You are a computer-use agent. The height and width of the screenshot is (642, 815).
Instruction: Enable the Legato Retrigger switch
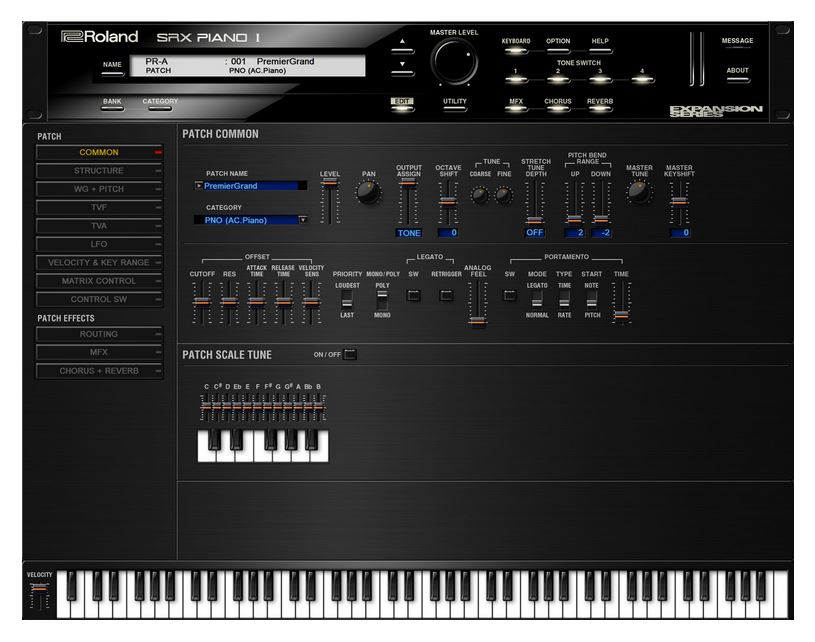coord(446,296)
